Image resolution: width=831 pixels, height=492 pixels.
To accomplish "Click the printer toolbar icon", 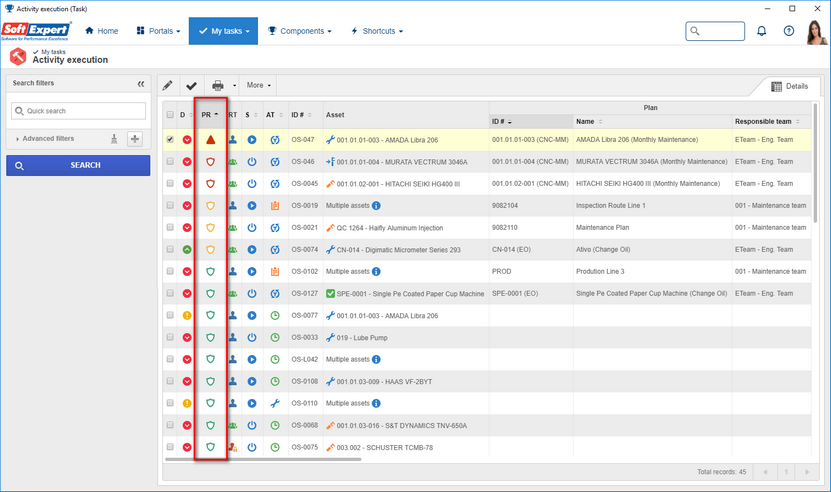I will click(x=218, y=85).
